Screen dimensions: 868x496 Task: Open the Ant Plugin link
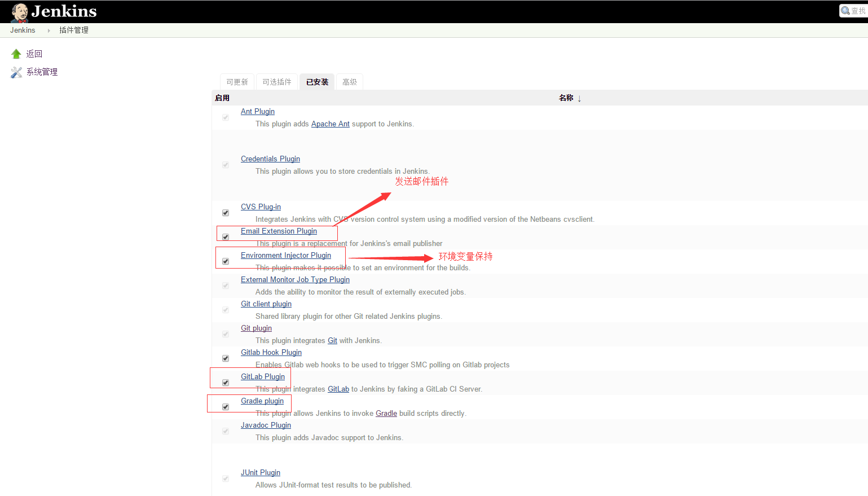click(x=258, y=112)
